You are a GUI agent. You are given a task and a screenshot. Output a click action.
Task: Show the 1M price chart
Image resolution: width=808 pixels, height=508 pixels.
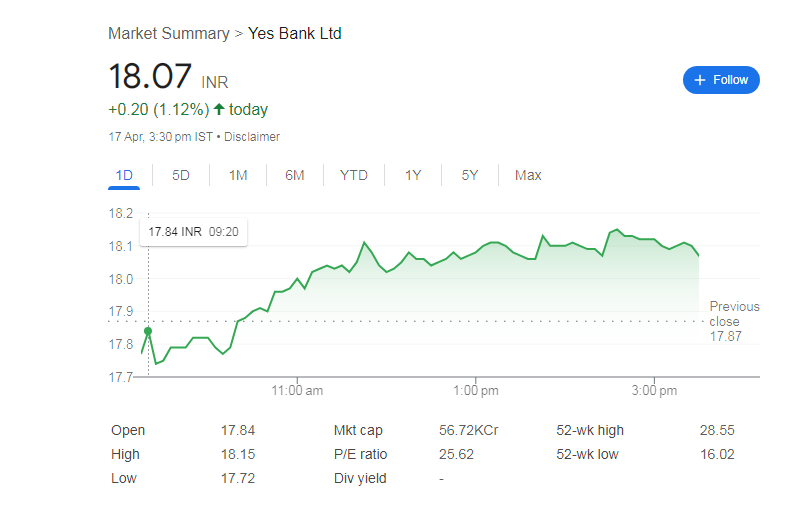click(238, 175)
